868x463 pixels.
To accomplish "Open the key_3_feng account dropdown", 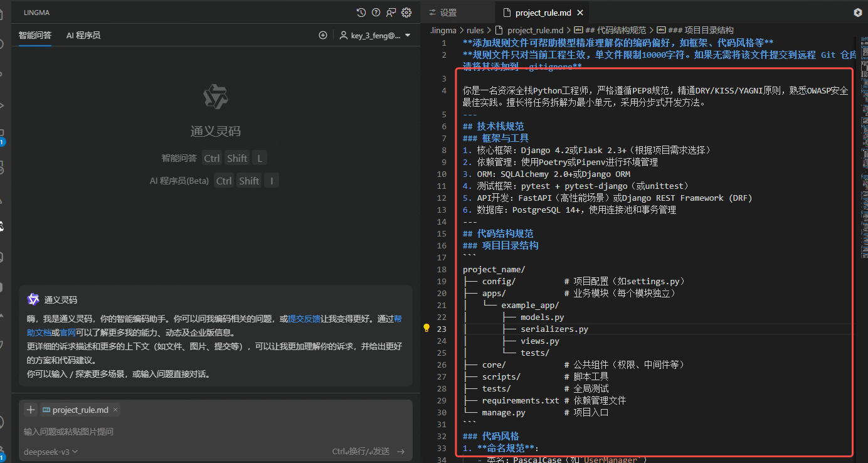I will [375, 35].
